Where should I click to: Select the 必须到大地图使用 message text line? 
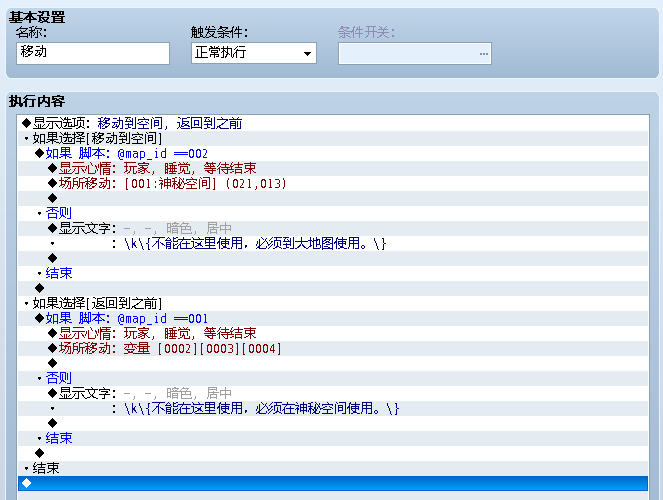(333, 243)
